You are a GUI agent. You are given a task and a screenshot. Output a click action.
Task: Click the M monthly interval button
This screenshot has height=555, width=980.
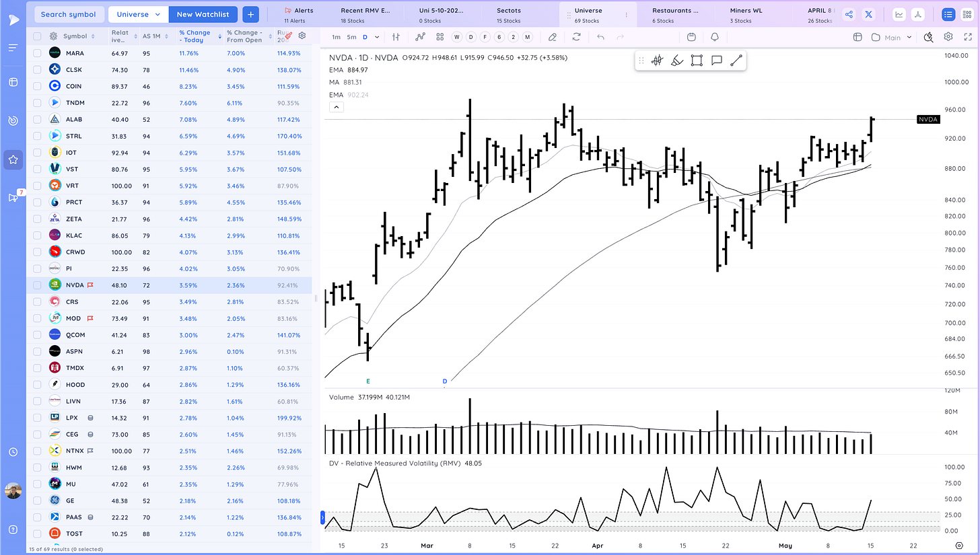(527, 38)
